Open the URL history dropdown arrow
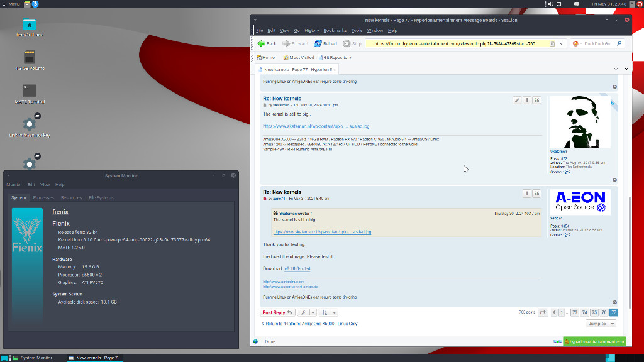This screenshot has height=362, width=644. click(x=562, y=43)
